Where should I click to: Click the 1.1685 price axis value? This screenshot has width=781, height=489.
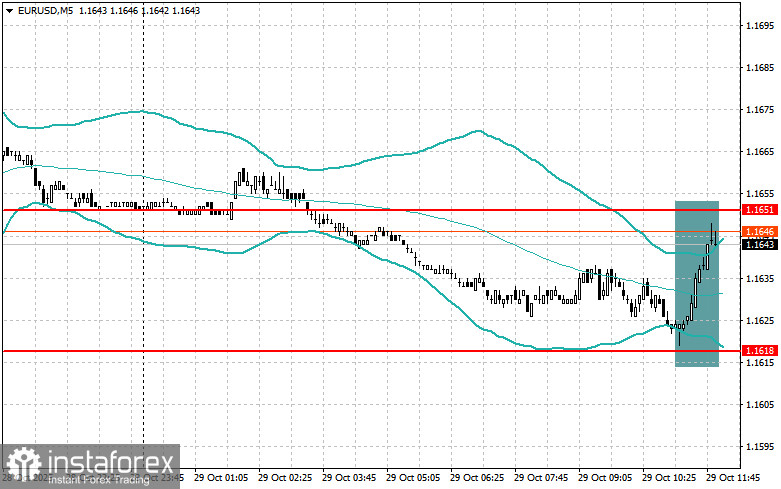(x=761, y=67)
